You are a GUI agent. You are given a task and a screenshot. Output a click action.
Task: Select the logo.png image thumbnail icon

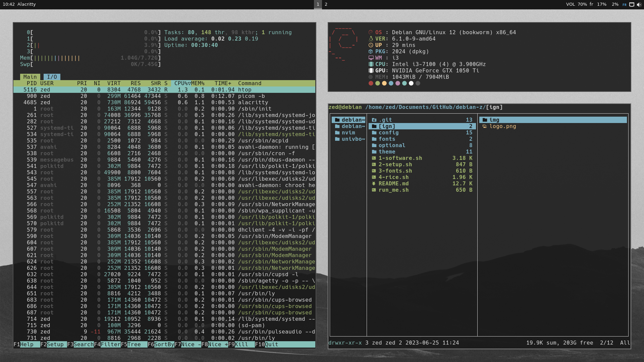(485, 126)
